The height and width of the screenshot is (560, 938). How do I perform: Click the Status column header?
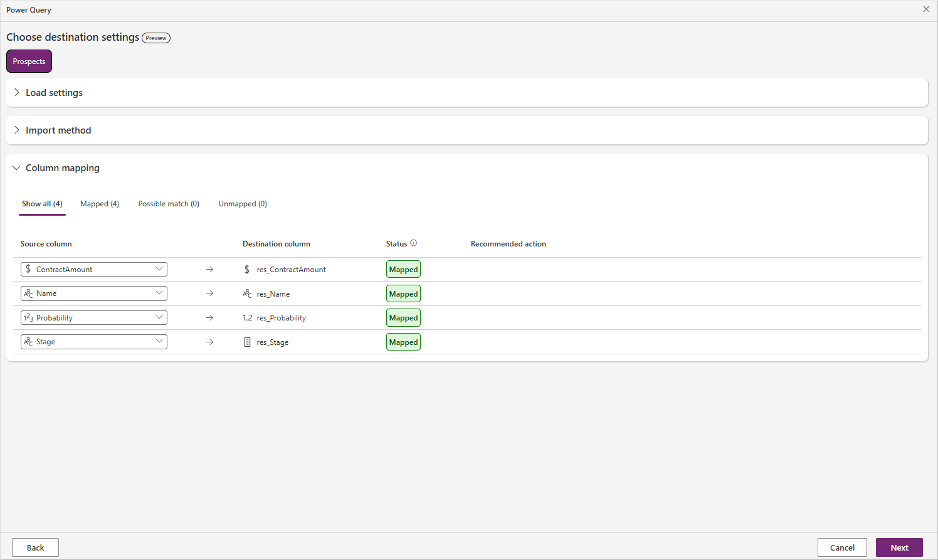tap(396, 244)
